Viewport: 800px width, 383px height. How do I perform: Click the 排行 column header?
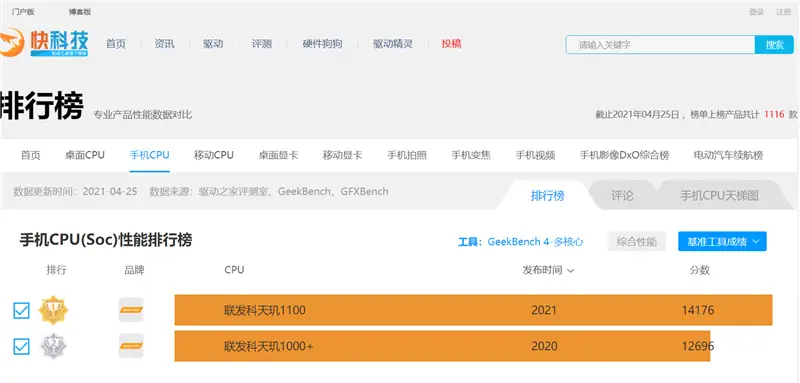tap(57, 270)
